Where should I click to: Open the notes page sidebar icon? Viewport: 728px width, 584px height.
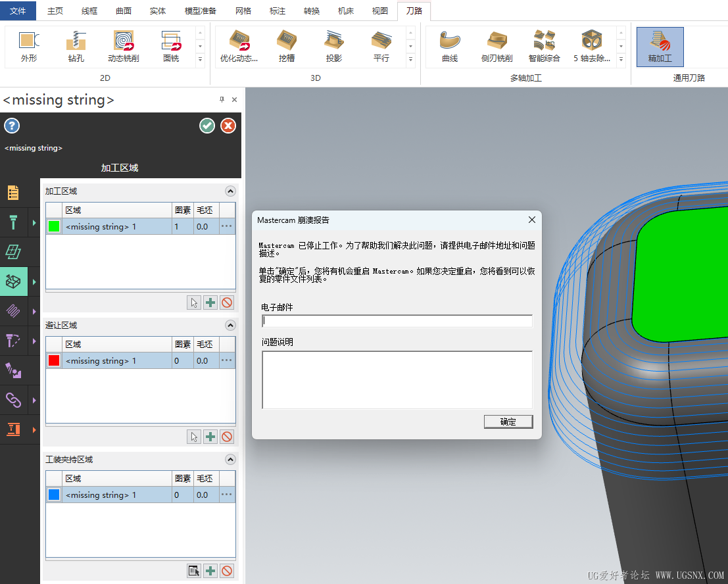click(13, 192)
